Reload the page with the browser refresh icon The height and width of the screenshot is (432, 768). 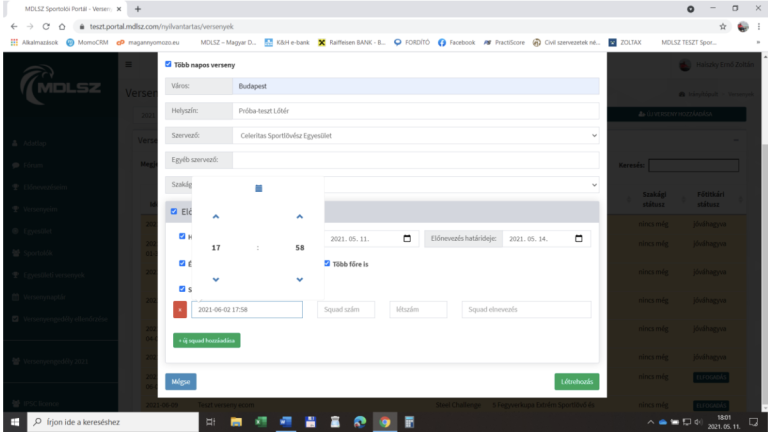coord(49,26)
